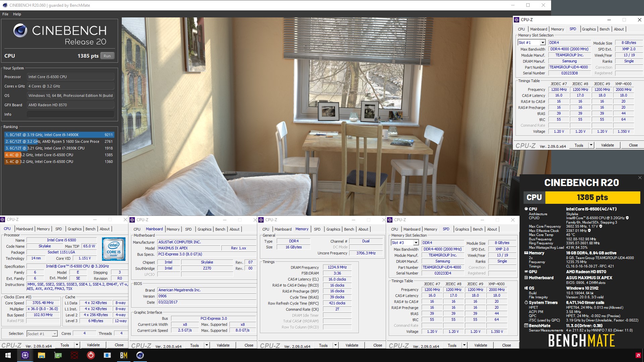The image size is (644, 362).
Task: Expand Tools arrow in bottom SPD CPU-Z window
Action: click(464, 345)
